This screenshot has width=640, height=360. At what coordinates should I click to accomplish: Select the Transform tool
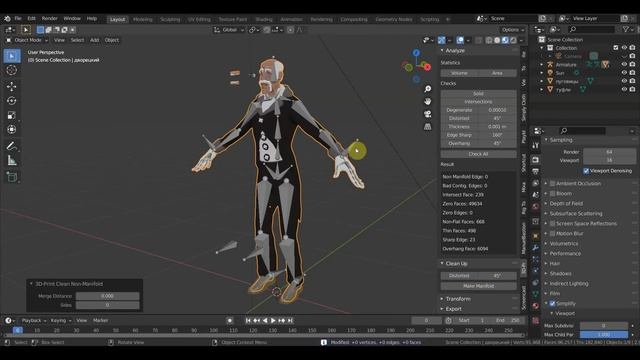[x=11, y=129]
